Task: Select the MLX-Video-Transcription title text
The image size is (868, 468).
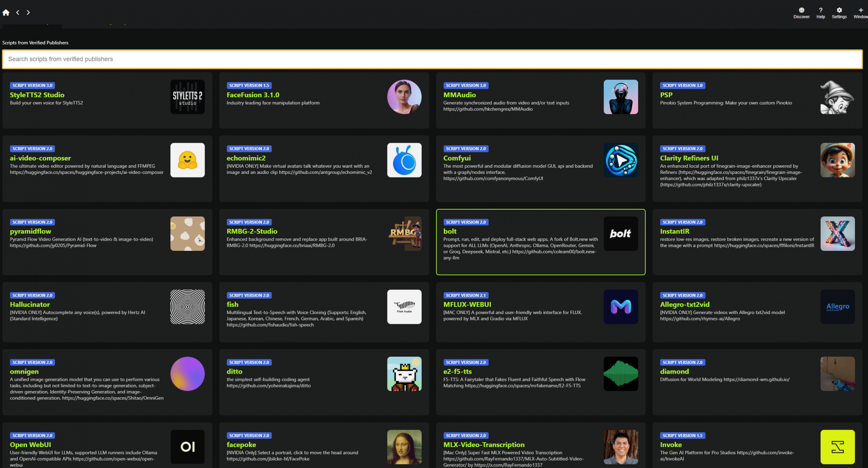Action: (484, 445)
